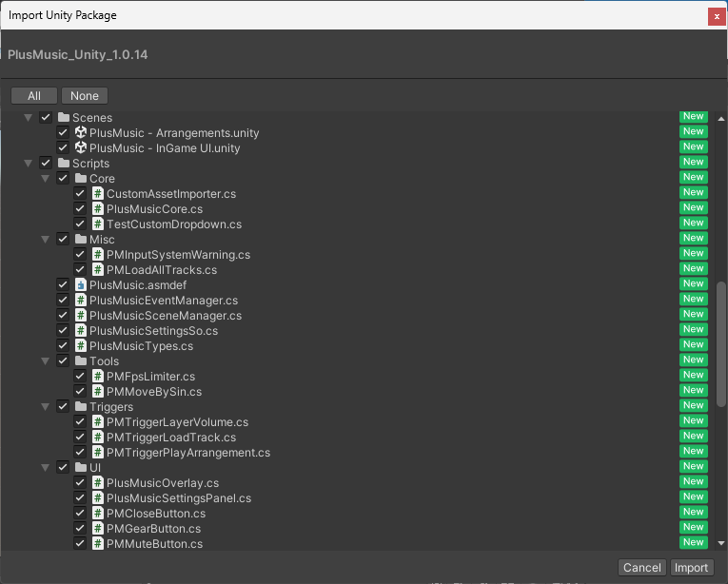
Task: Click the Misc folder icon
Action: pyautogui.click(x=81, y=239)
